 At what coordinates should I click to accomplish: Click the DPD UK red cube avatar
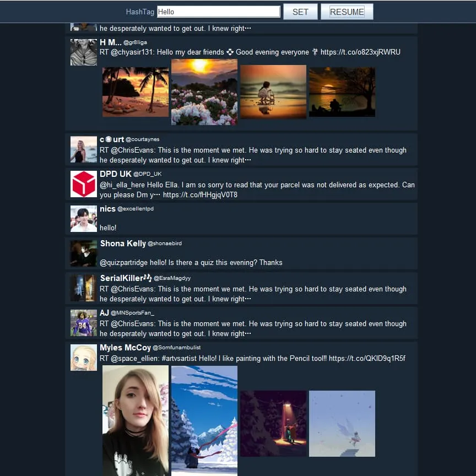84,184
